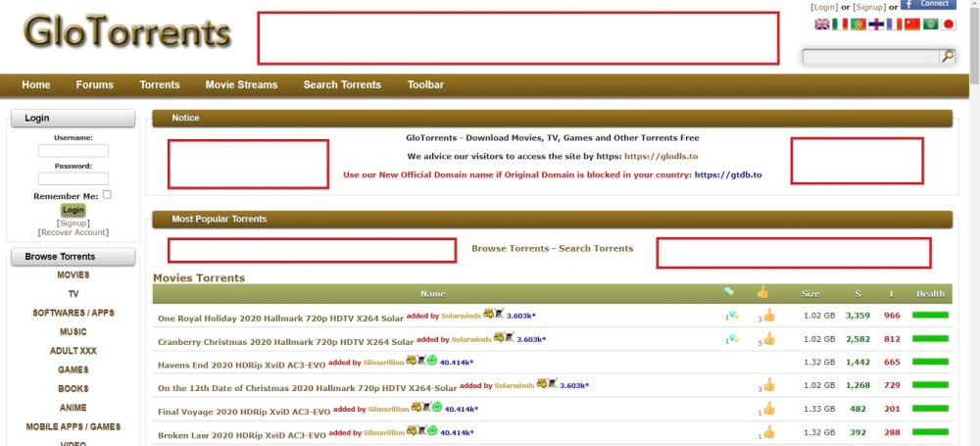Switch language using the Japanese flag
Viewport: 980px width, 446px height.
point(948,25)
